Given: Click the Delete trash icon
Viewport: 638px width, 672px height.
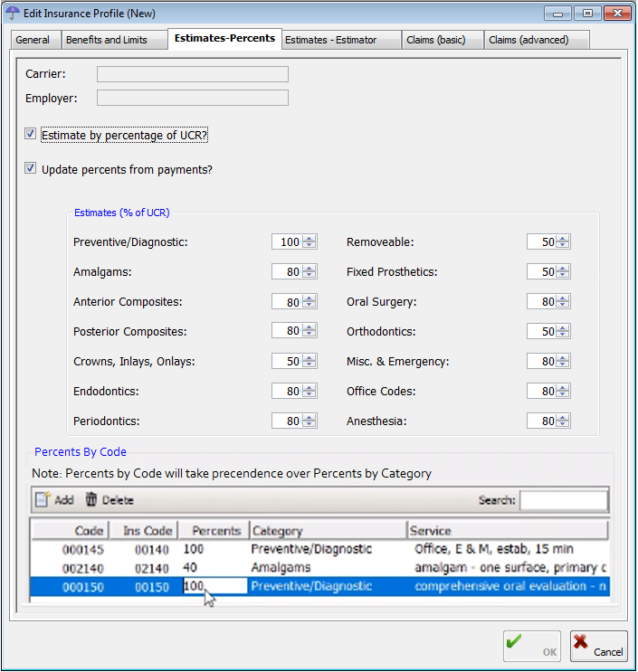Looking at the screenshot, I should pos(91,500).
